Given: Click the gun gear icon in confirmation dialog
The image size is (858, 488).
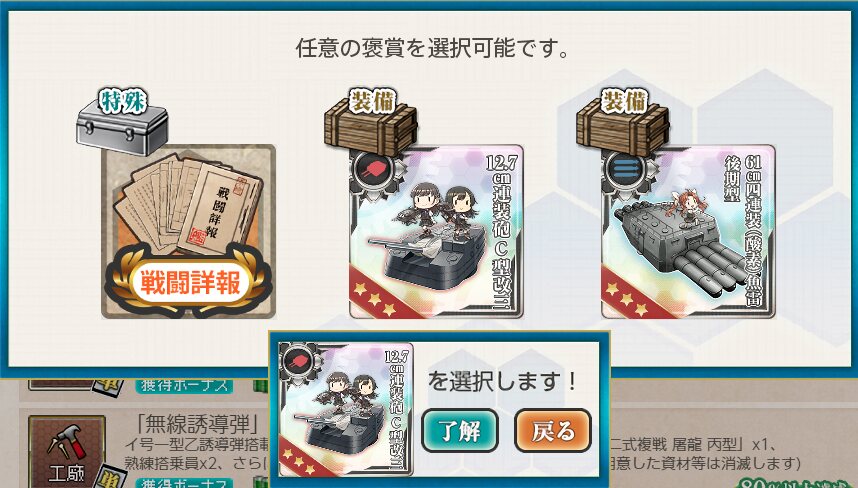Looking at the screenshot, I should [298, 362].
